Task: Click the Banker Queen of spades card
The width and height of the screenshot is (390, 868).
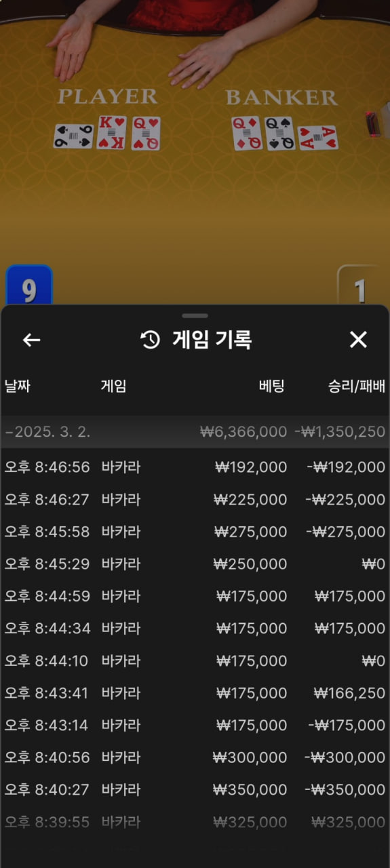Action: [280, 133]
